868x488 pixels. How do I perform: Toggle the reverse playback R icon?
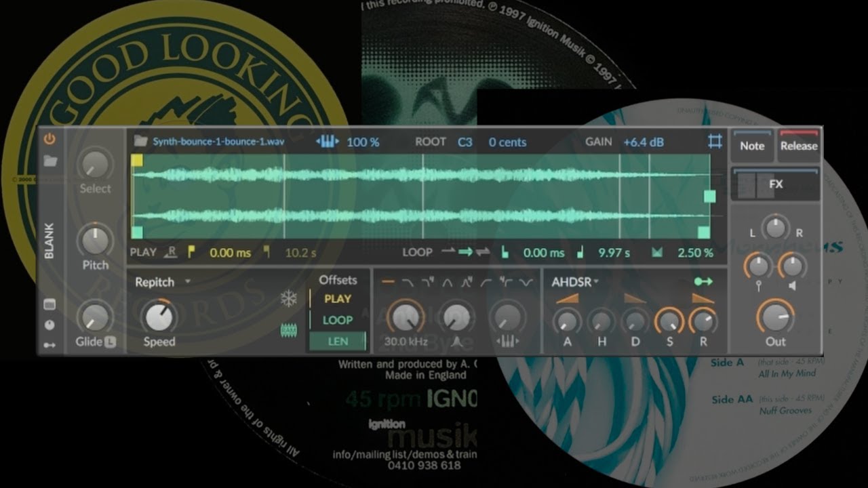[x=172, y=252]
